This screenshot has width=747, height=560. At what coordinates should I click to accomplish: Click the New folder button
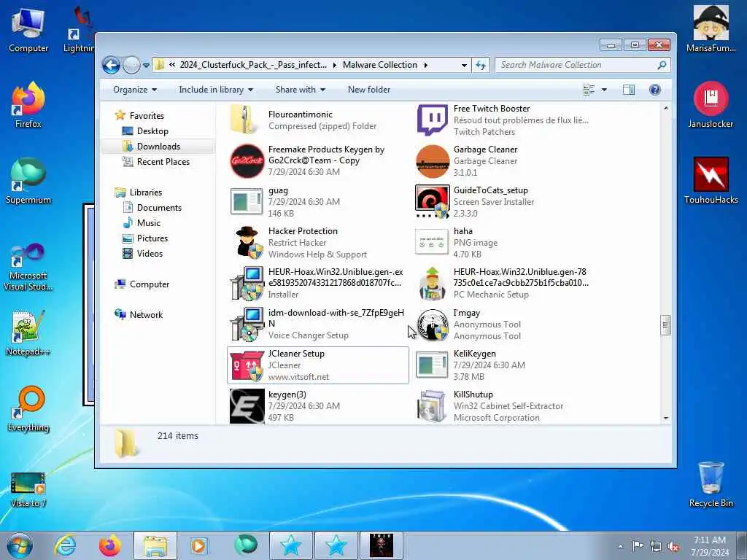point(368,90)
